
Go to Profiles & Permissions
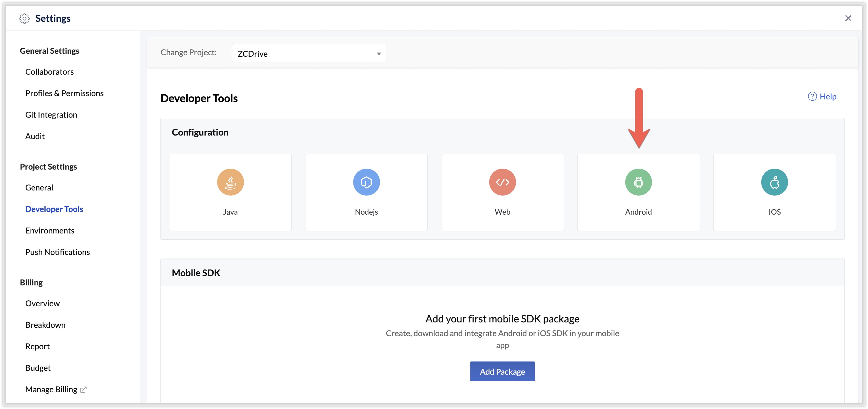pos(64,93)
